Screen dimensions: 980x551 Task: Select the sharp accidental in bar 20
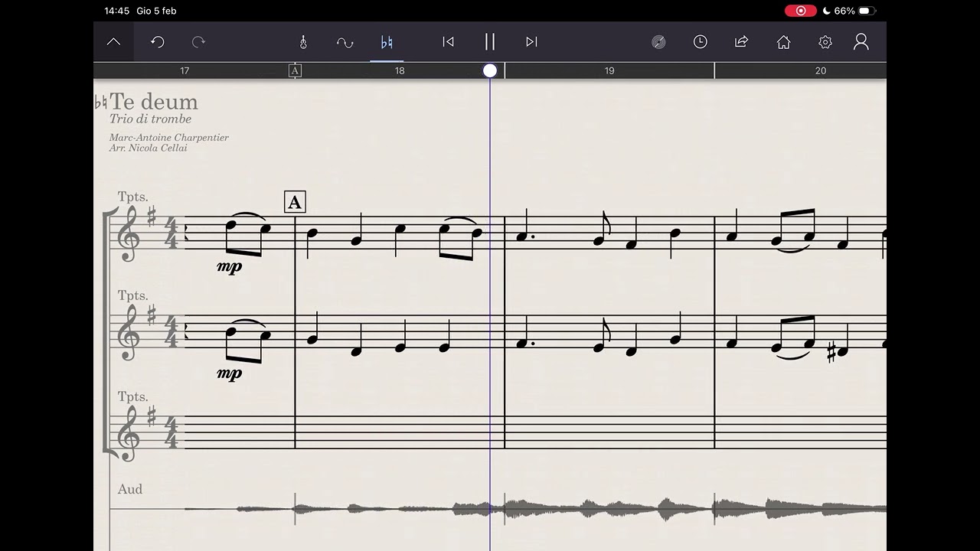831,354
